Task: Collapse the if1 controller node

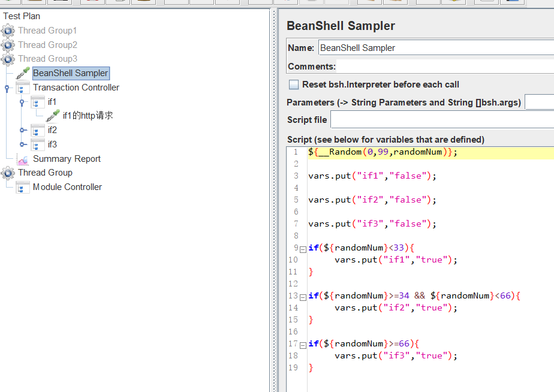Action: click(22, 102)
